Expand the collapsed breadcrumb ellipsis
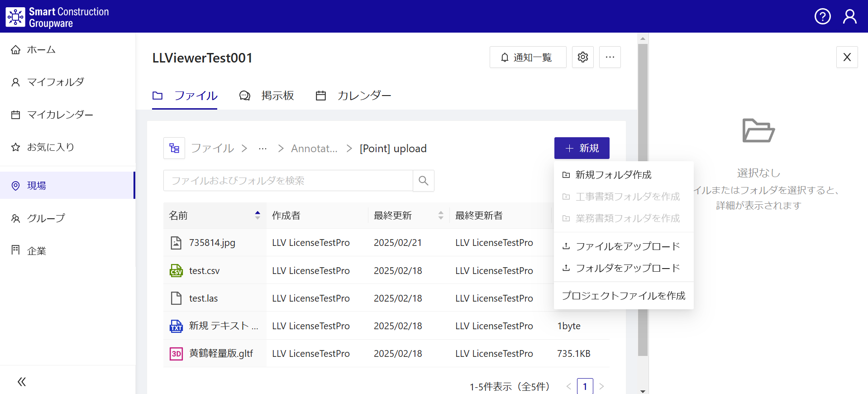The height and width of the screenshot is (394, 868). click(x=262, y=149)
